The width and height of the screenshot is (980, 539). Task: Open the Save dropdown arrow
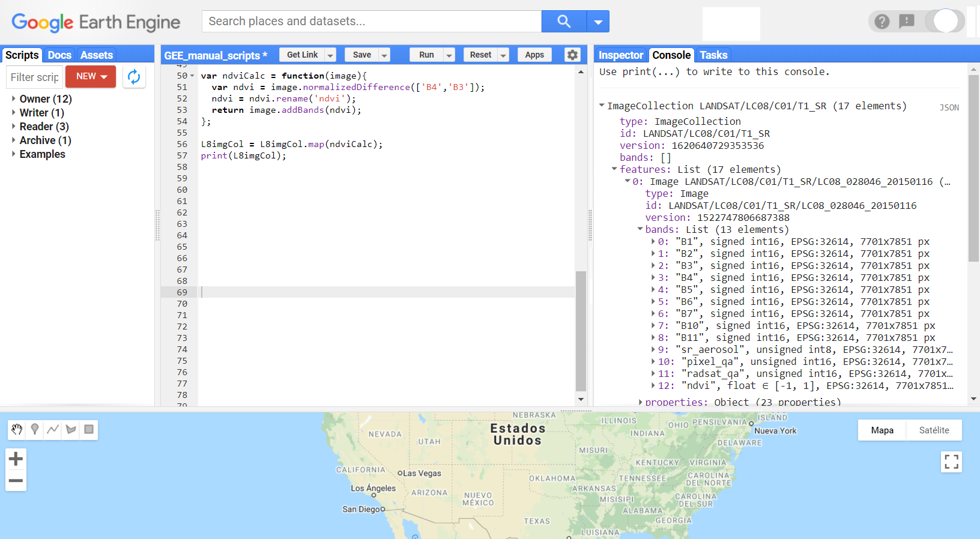pyautogui.click(x=384, y=55)
